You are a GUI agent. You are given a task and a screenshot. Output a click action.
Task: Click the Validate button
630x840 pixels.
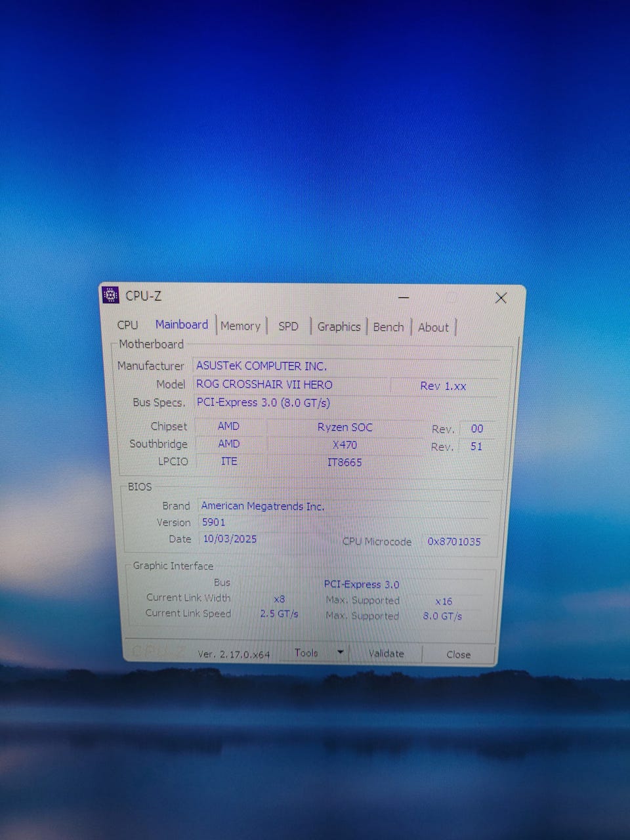386,654
